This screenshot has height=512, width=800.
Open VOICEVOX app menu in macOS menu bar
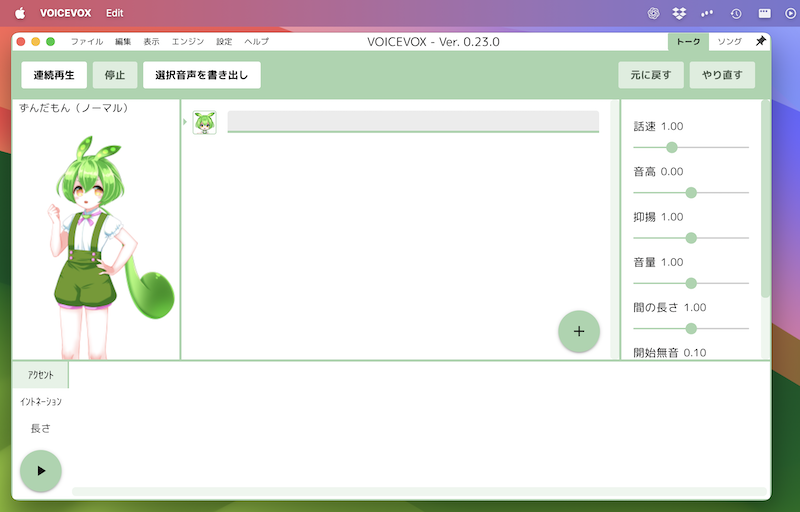[x=65, y=13]
